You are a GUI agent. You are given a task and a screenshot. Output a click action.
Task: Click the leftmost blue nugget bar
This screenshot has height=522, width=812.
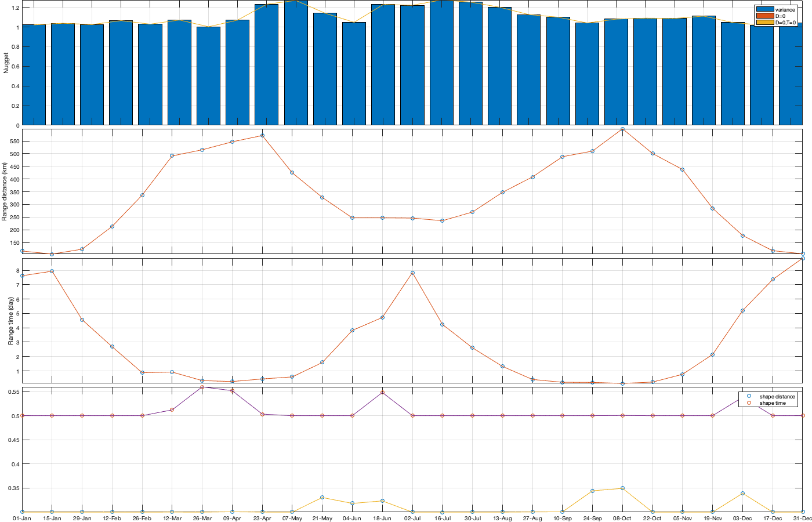[x=34, y=74]
